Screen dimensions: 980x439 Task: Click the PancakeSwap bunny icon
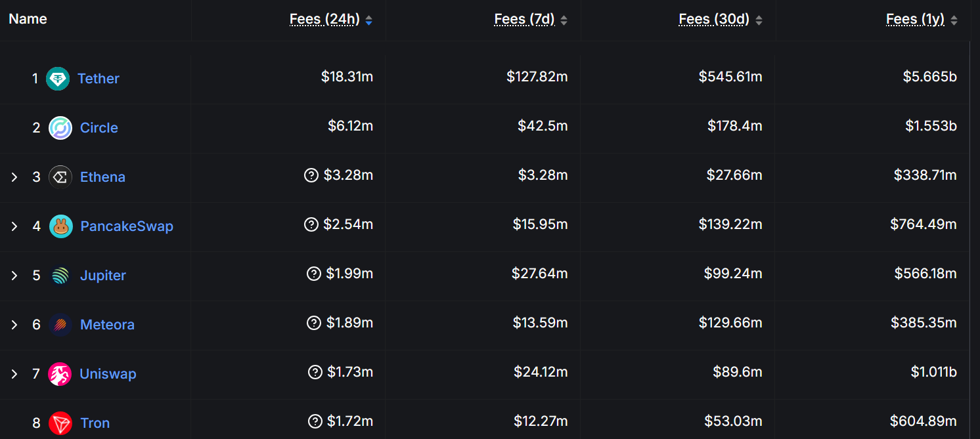tap(60, 226)
